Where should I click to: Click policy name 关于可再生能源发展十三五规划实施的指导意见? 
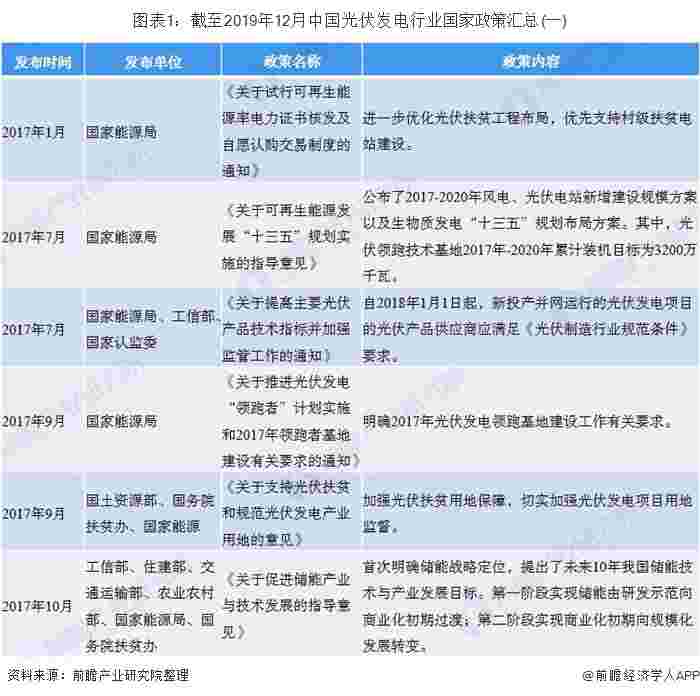tap(287, 237)
